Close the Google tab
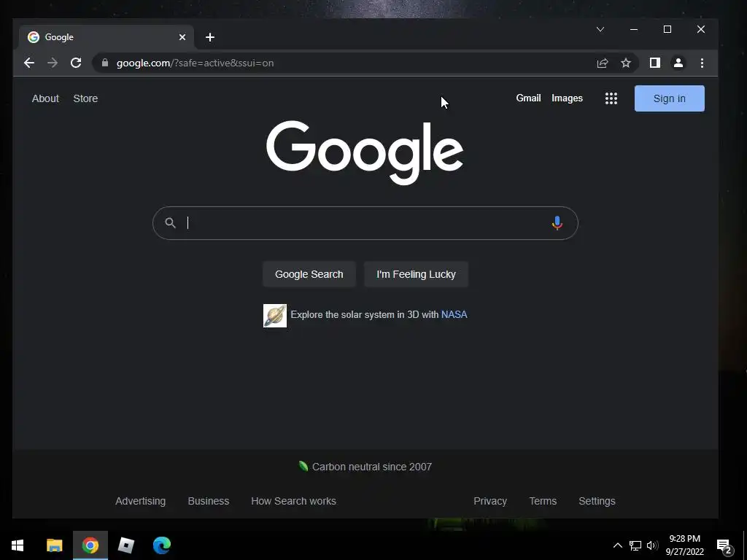Screen dimensions: 747x560 (x=182, y=37)
